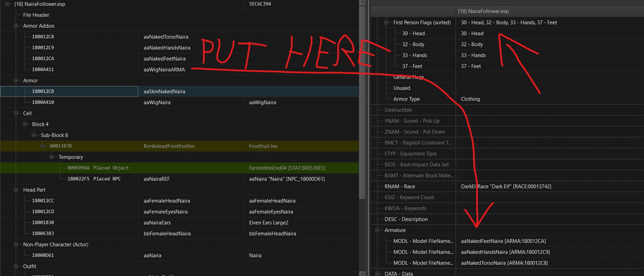644x276 pixels.
Task: Collapse the DATA - Data section
Action: (x=377, y=274)
